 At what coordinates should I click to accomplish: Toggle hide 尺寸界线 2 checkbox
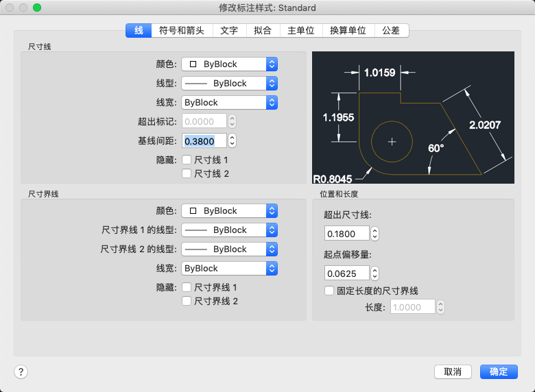click(187, 301)
